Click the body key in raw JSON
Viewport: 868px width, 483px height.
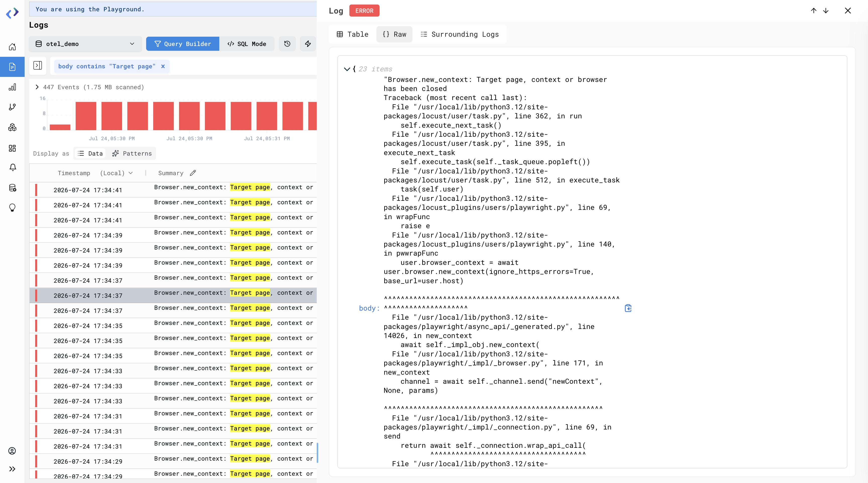tap(369, 308)
